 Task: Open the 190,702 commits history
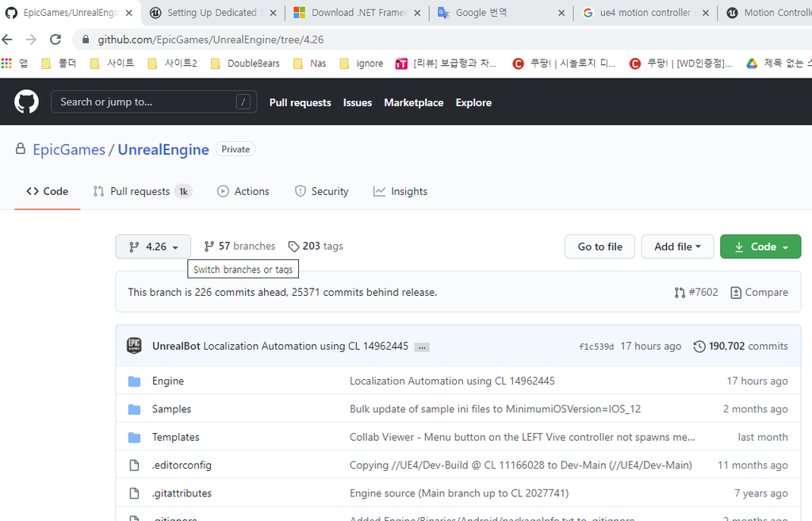[741, 346]
